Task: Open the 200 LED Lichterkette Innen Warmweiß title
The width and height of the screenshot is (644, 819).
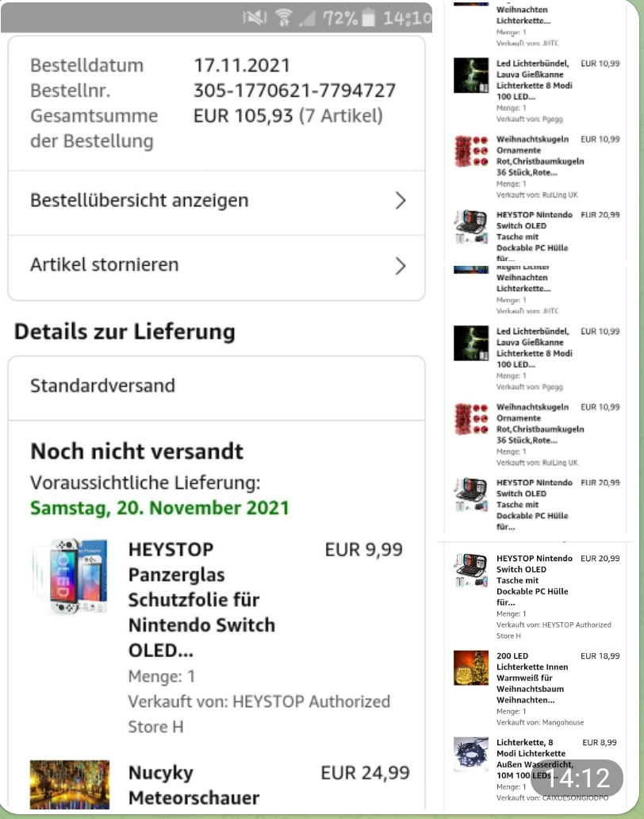Action: tap(531, 678)
